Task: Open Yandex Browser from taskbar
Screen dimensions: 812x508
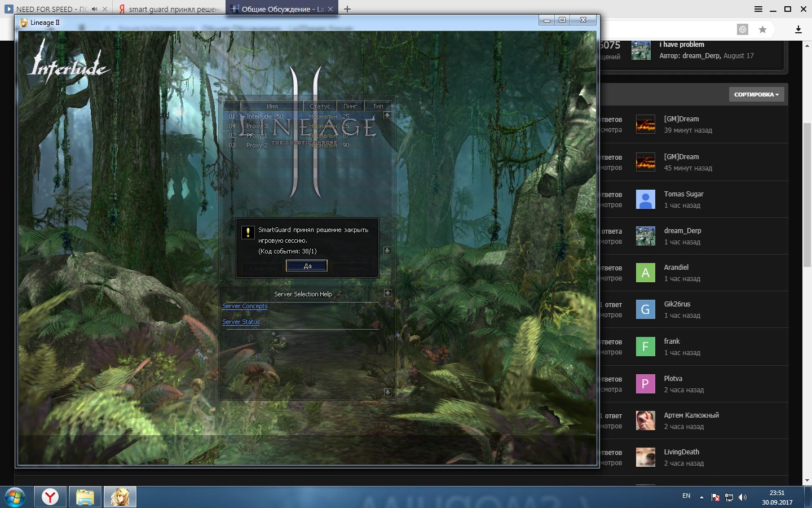Action: [50, 497]
